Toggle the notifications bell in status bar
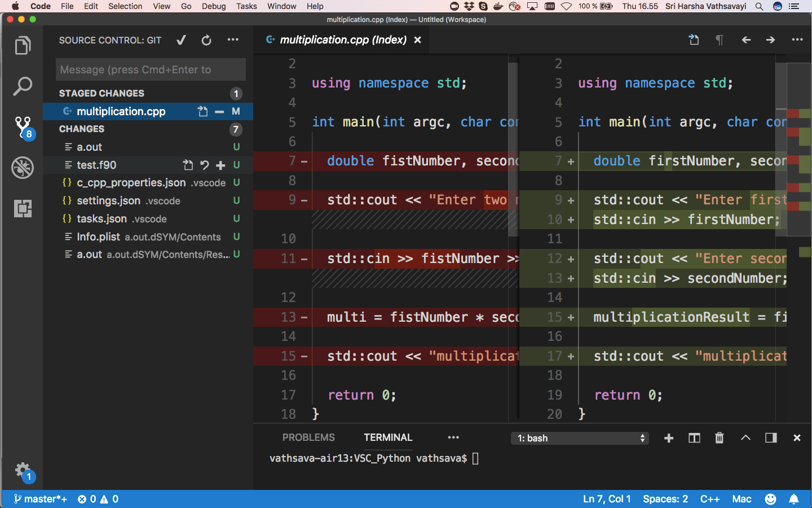This screenshot has height=508, width=812. [795, 499]
